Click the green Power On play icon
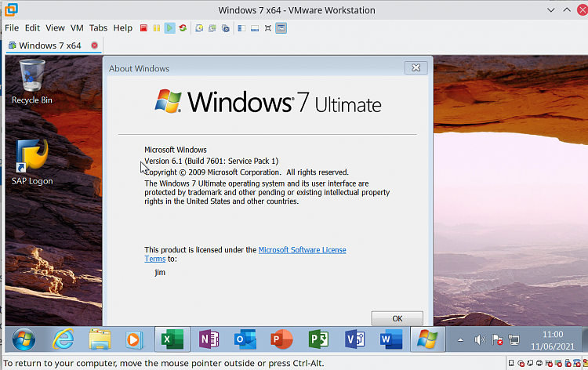Viewport: 588px width, 370px height. click(169, 28)
